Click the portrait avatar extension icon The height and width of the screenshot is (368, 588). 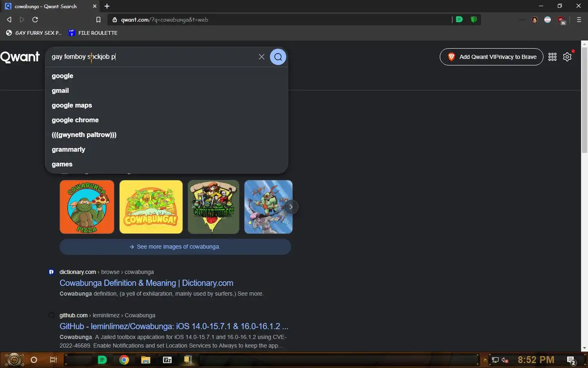tap(535, 20)
